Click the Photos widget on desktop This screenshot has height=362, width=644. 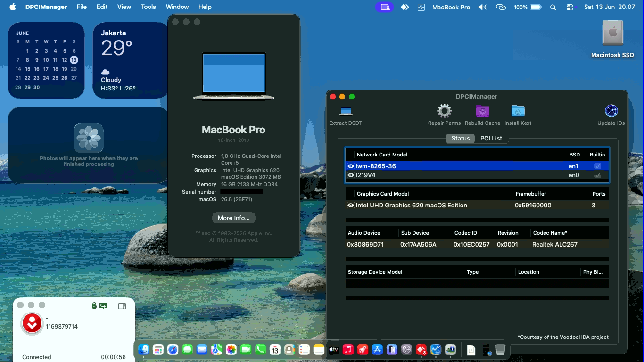(x=88, y=145)
